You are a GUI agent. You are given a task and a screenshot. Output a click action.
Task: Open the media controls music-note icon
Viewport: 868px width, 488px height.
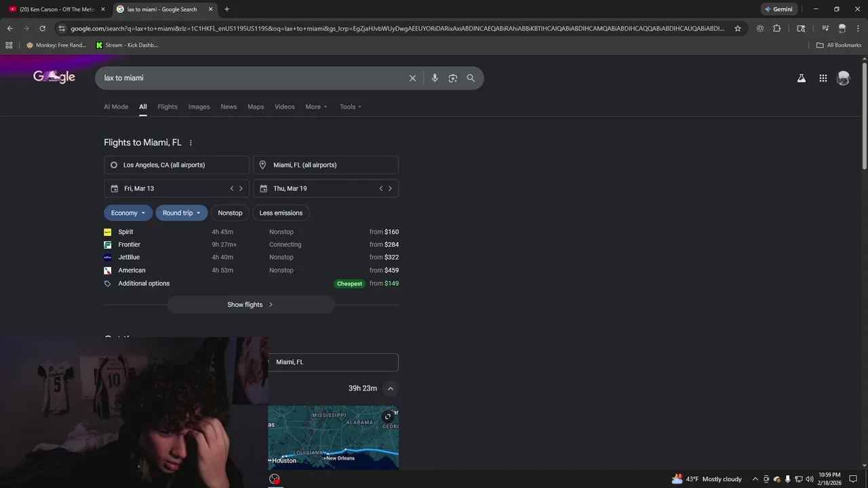[825, 28]
